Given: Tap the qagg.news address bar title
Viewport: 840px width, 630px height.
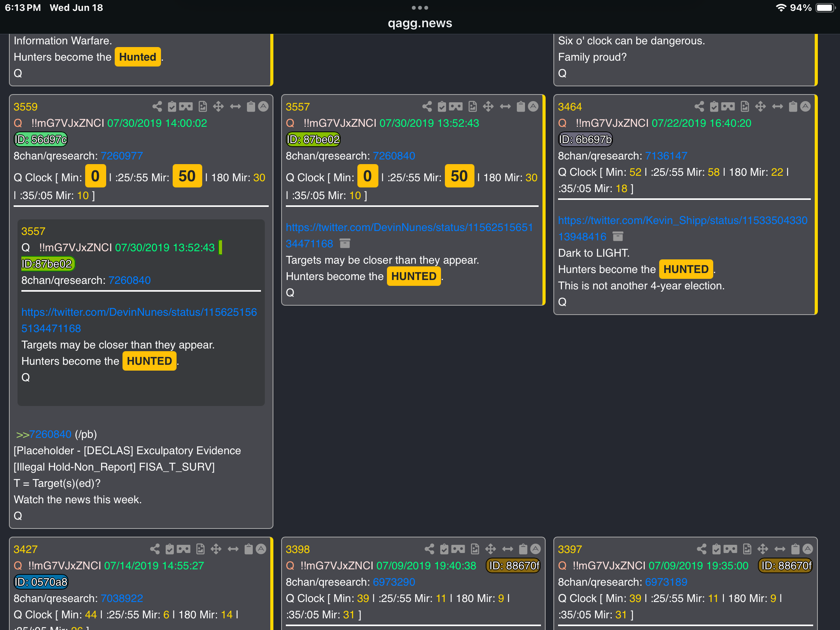Looking at the screenshot, I should (x=420, y=23).
